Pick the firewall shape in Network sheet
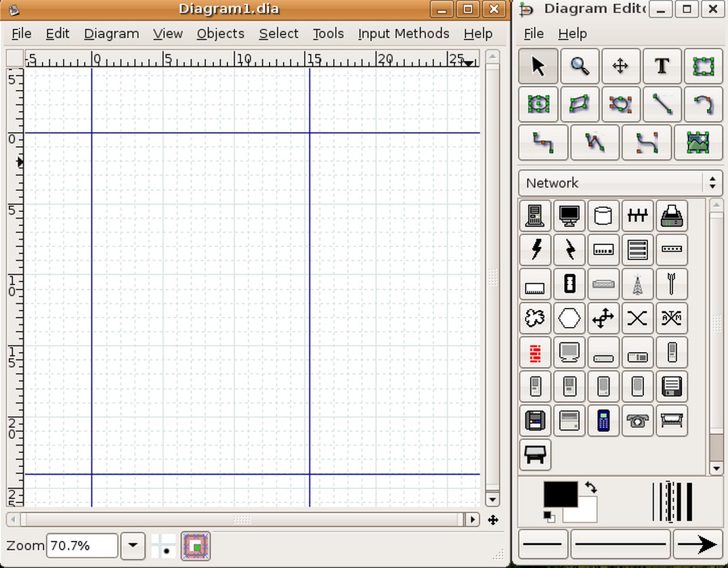The width and height of the screenshot is (728, 568). (535, 353)
